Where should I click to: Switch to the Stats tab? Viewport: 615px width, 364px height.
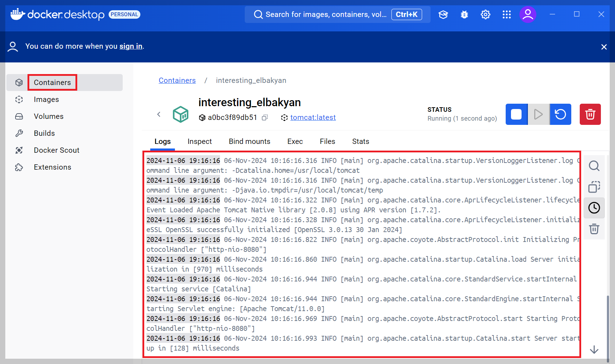361,141
